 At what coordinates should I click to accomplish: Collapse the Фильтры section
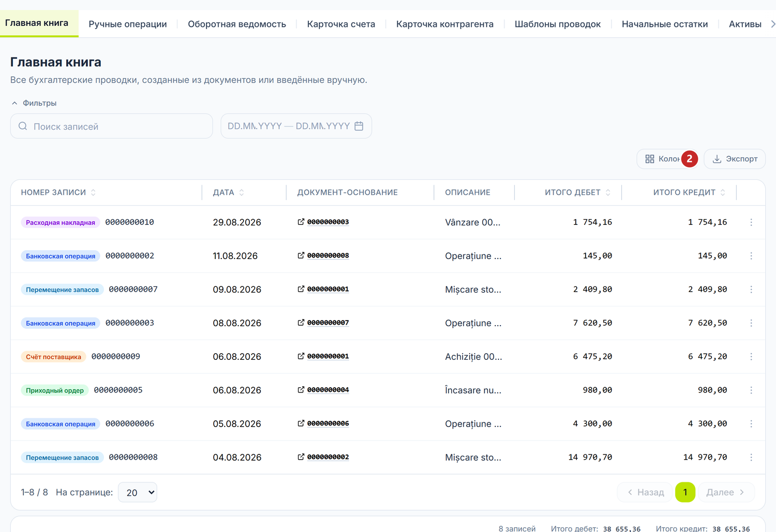click(x=34, y=103)
